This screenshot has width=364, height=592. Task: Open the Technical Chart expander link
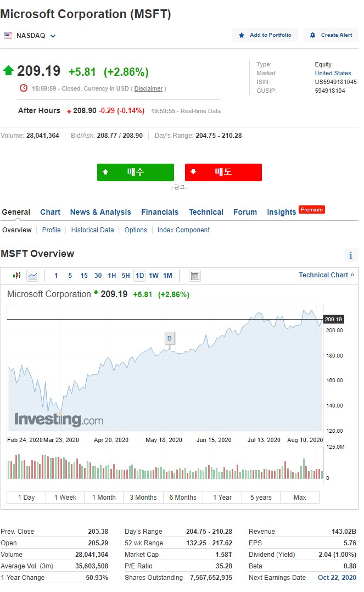(x=327, y=275)
